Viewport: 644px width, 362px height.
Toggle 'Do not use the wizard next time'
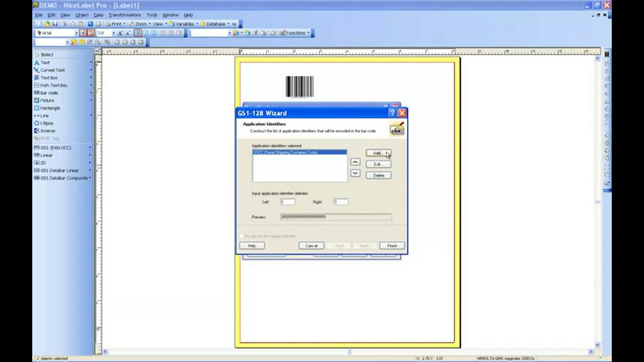click(242, 236)
